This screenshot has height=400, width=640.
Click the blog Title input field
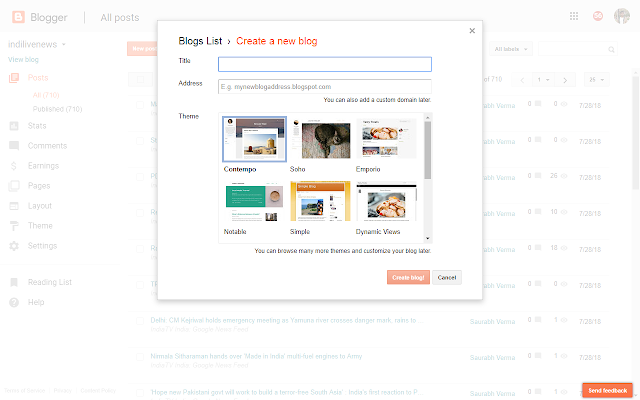click(325, 64)
